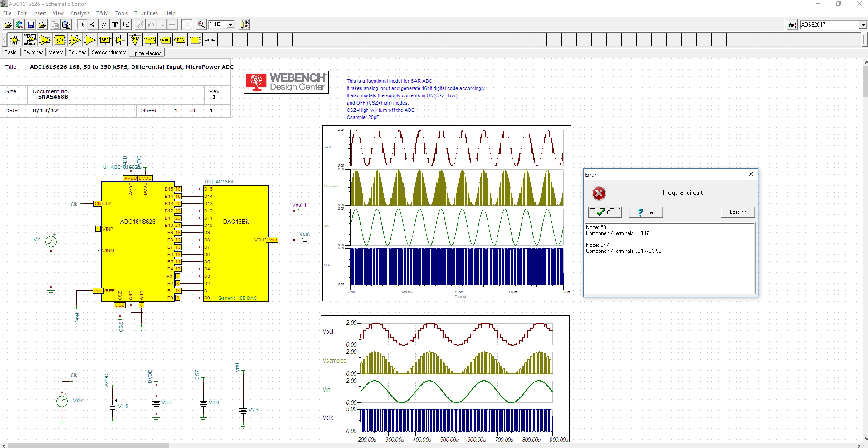
Task: Save the schematic with floppy icon
Action: [x=31, y=24]
